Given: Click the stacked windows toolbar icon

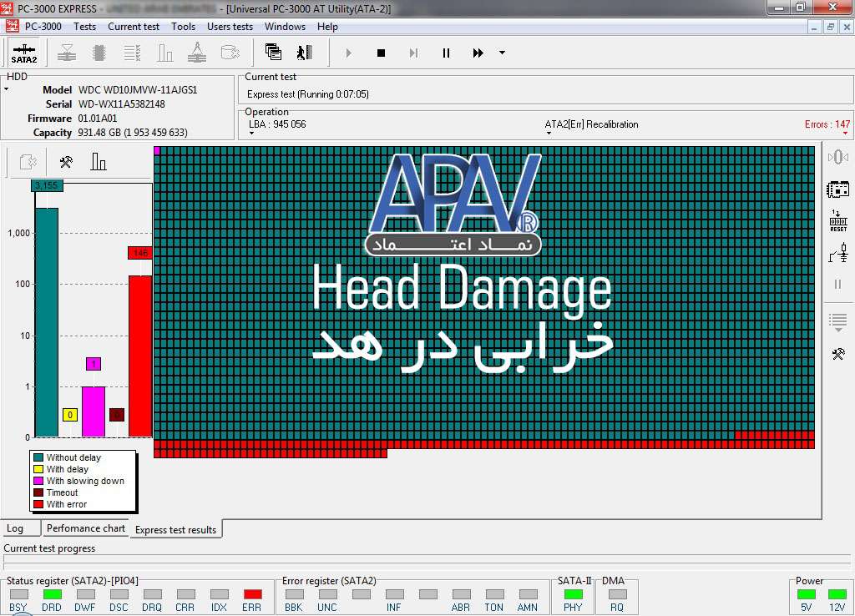Looking at the screenshot, I should click(273, 53).
